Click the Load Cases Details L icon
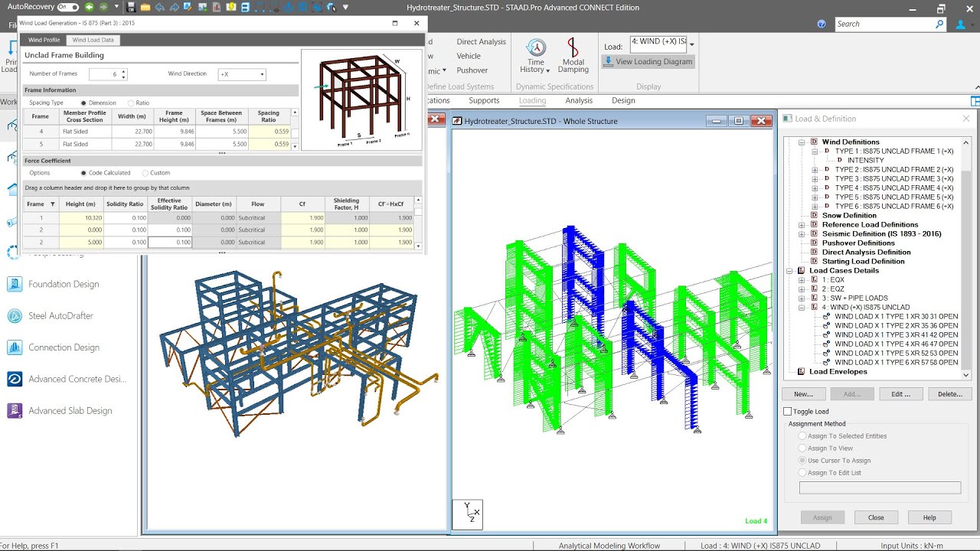980x551 pixels. pos(802,270)
